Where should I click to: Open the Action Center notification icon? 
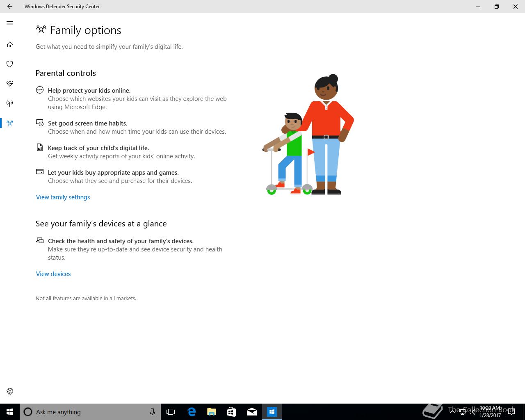(x=511, y=412)
